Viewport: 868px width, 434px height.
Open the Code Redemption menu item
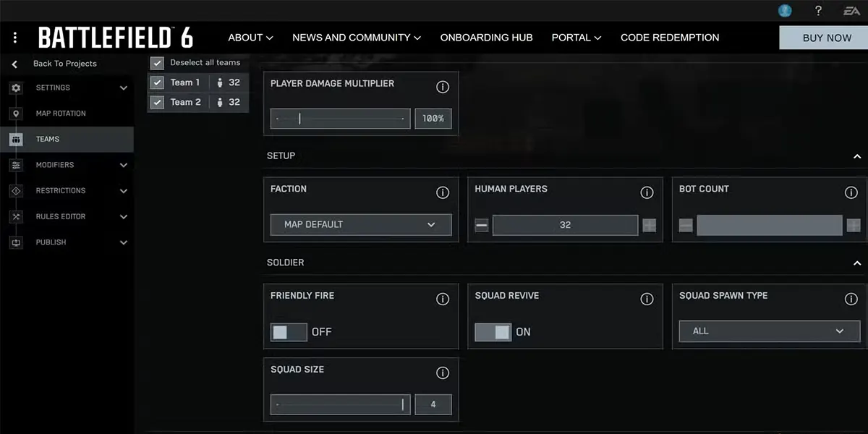point(670,38)
